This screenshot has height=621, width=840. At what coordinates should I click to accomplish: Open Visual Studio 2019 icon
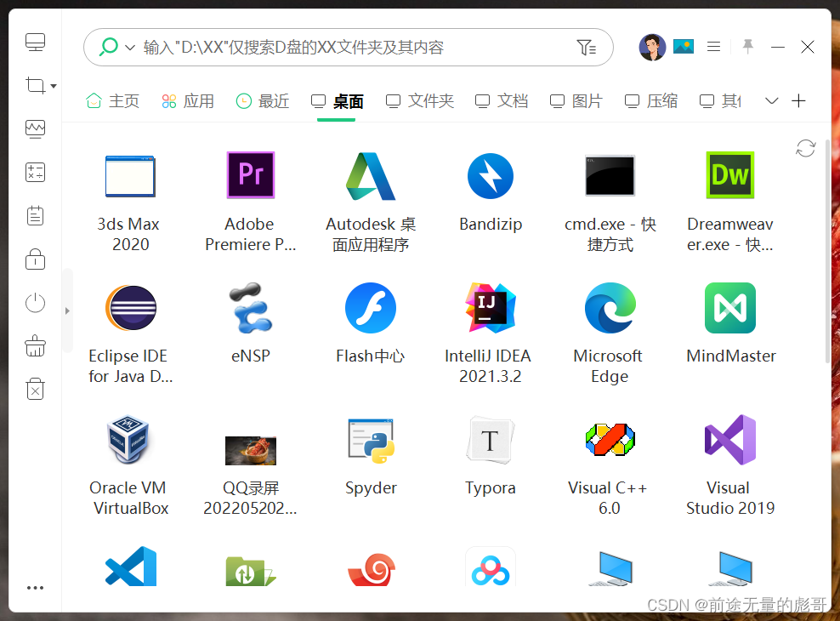click(730, 440)
